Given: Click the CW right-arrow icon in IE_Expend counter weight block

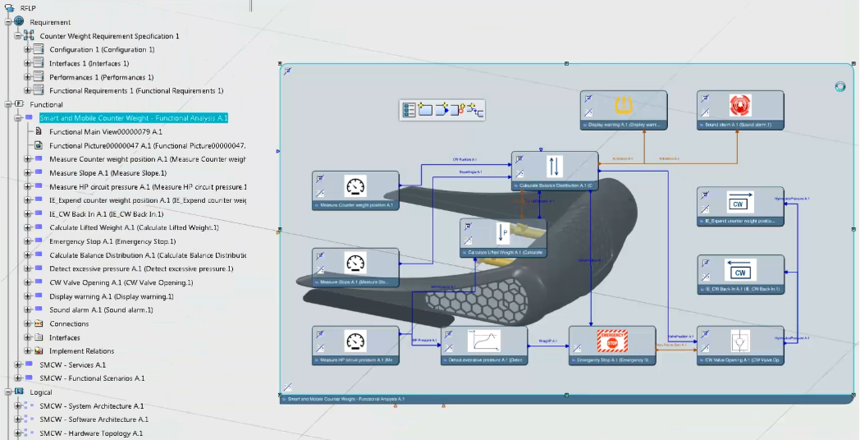Looking at the screenshot, I should [x=740, y=202].
